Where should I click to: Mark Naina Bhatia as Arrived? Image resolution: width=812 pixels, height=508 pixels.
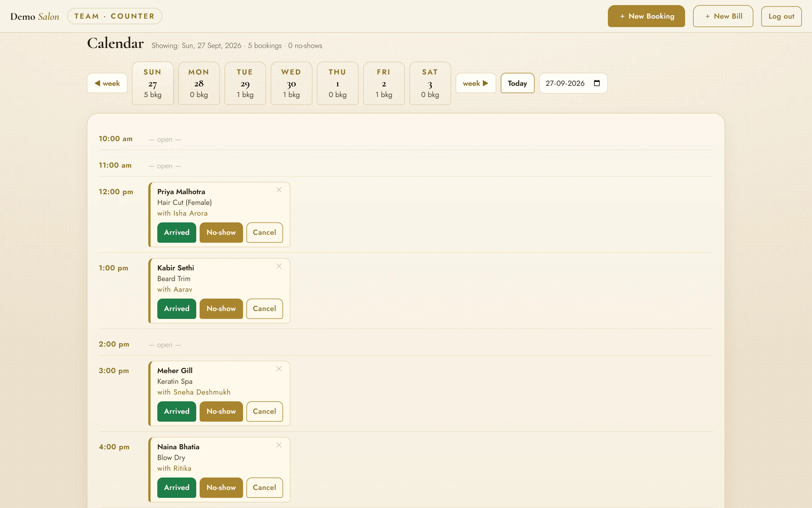[177, 488]
